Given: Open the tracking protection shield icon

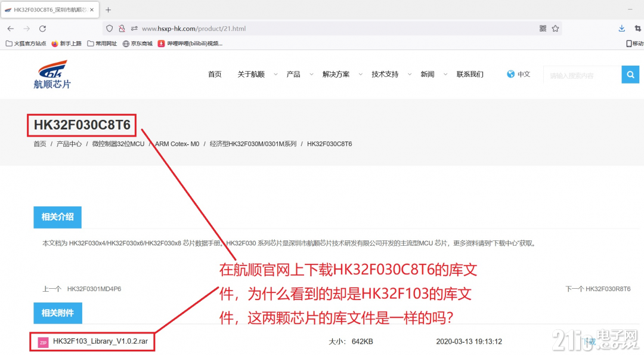Looking at the screenshot, I should coord(109,29).
